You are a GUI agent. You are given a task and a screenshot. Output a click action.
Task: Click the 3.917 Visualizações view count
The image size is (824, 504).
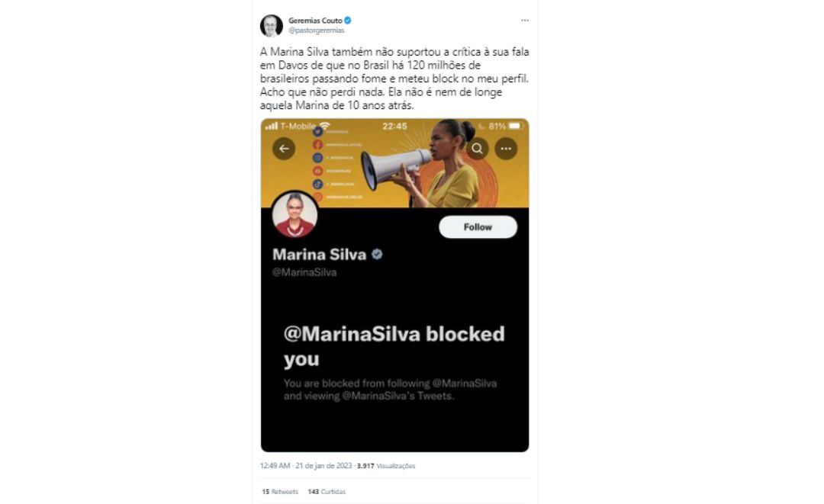tap(386, 466)
